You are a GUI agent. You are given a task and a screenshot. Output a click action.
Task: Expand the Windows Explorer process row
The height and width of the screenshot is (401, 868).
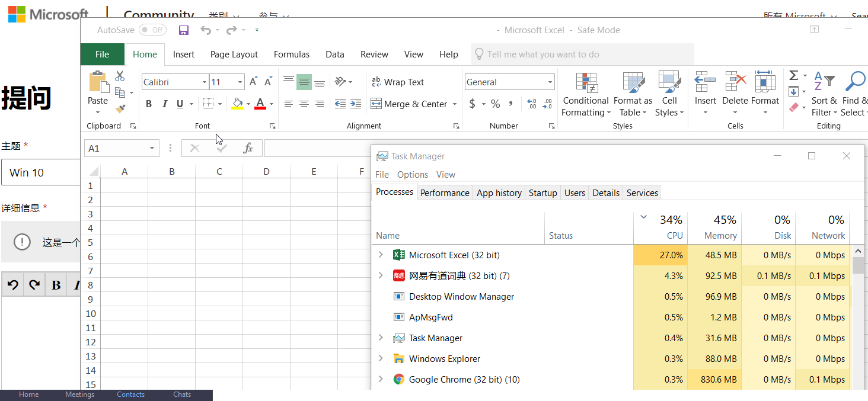pyautogui.click(x=381, y=358)
